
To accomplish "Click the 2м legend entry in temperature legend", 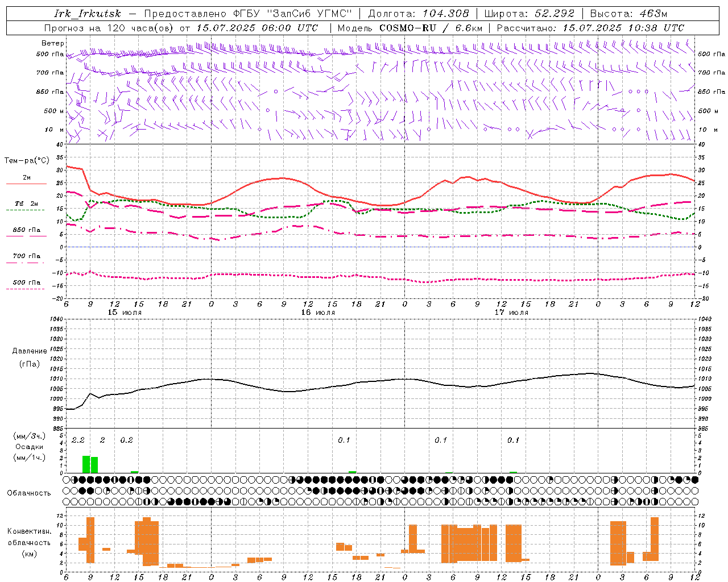I will (x=27, y=177).
